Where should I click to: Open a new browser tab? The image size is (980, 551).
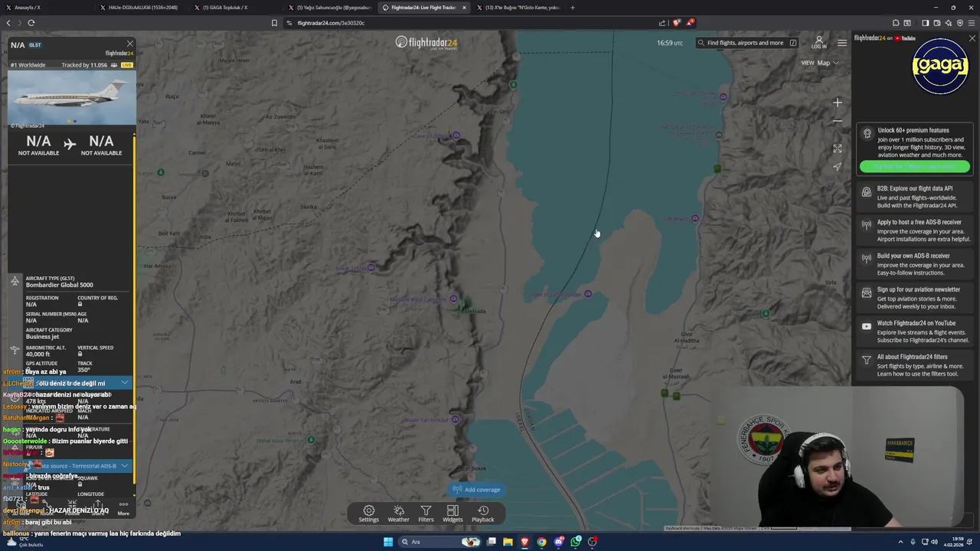[x=573, y=8]
